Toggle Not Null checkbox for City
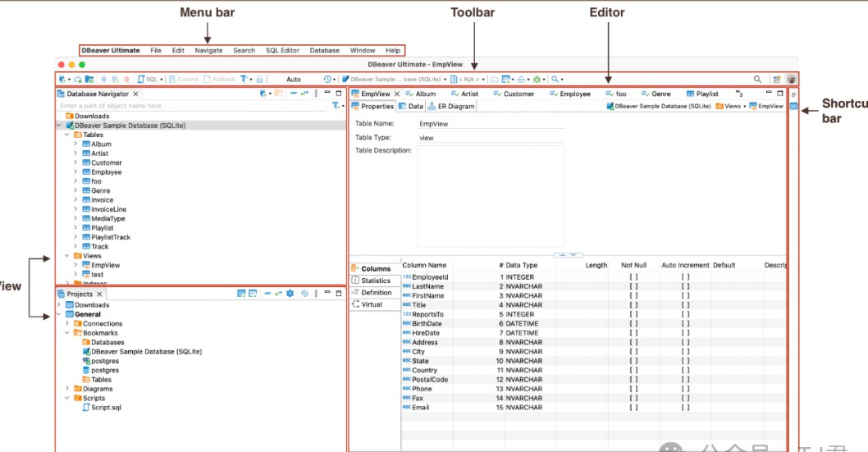This screenshot has width=868, height=452. tap(633, 352)
